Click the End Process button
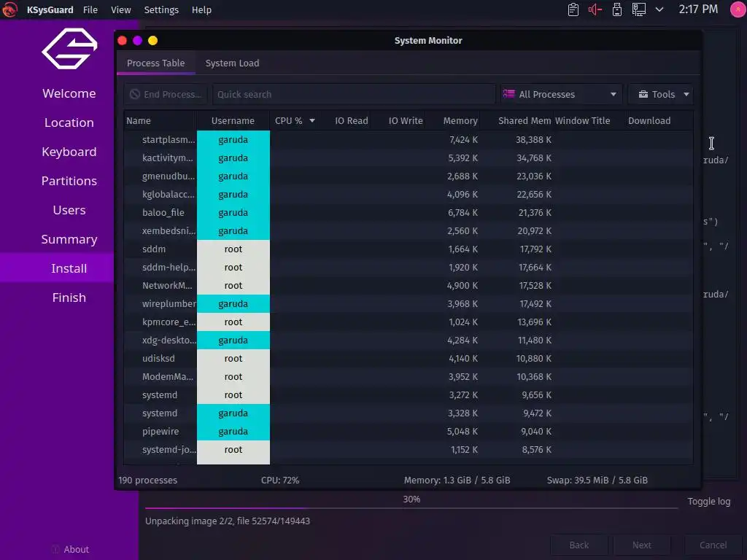 (x=166, y=94)
